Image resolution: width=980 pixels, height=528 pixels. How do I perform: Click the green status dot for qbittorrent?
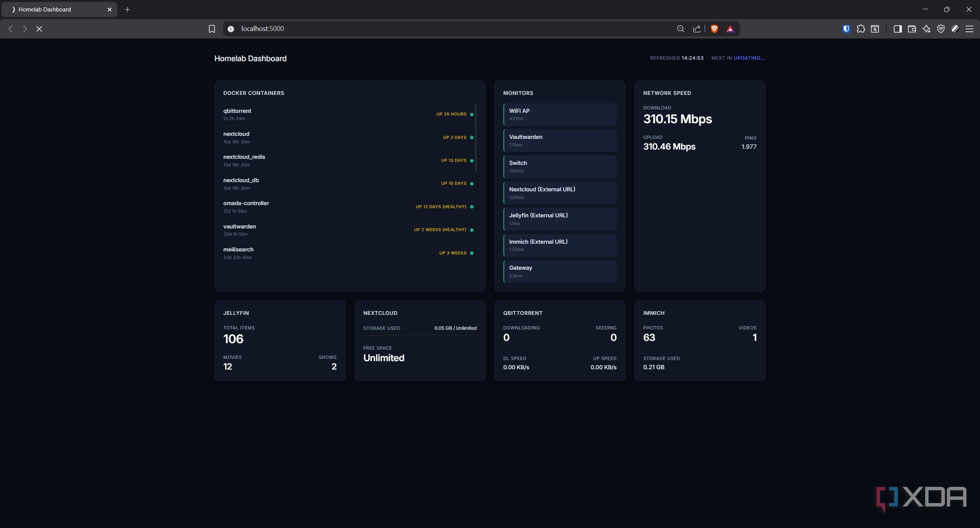click(x=472, y=114)
